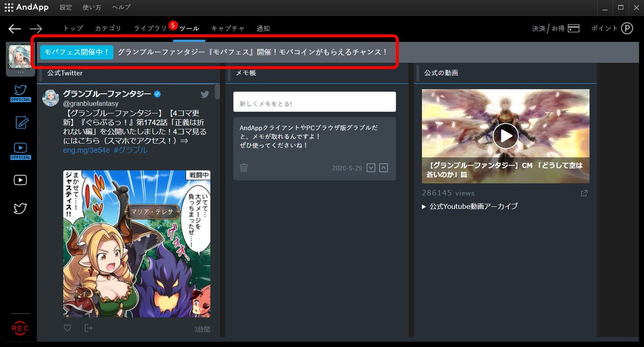Switch to the カテゴリ tab

[108, 29]
